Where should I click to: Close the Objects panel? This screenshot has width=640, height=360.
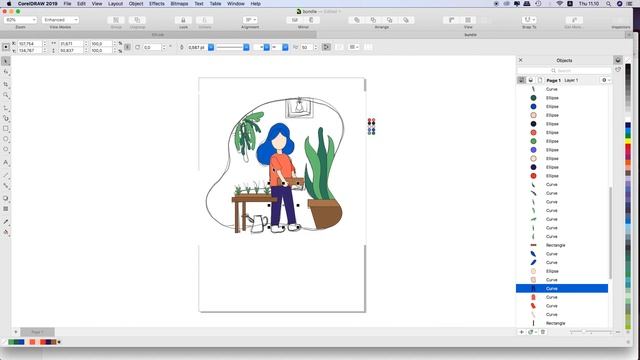[521, 60]
